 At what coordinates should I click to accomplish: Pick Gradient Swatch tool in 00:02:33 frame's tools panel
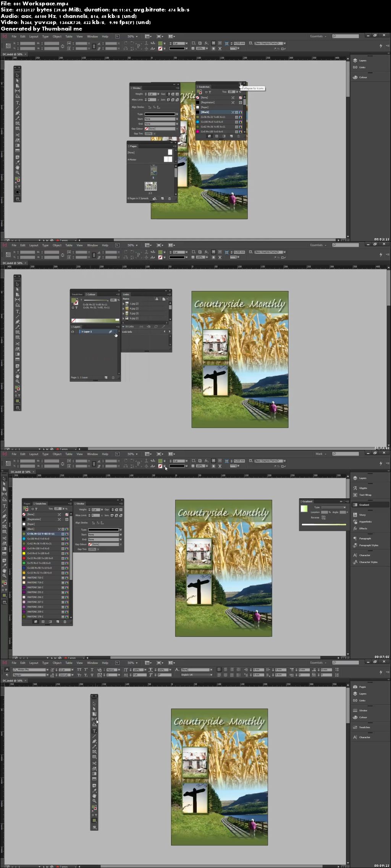click(17, 145)
